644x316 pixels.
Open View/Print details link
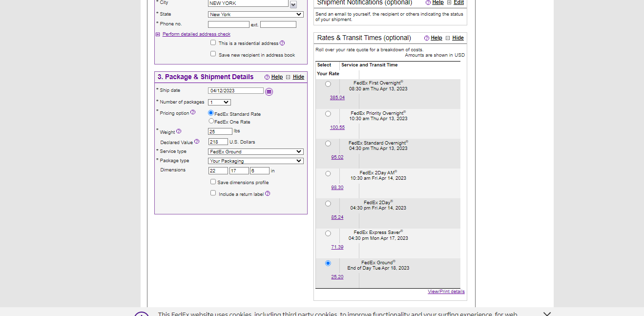(446, 292)
